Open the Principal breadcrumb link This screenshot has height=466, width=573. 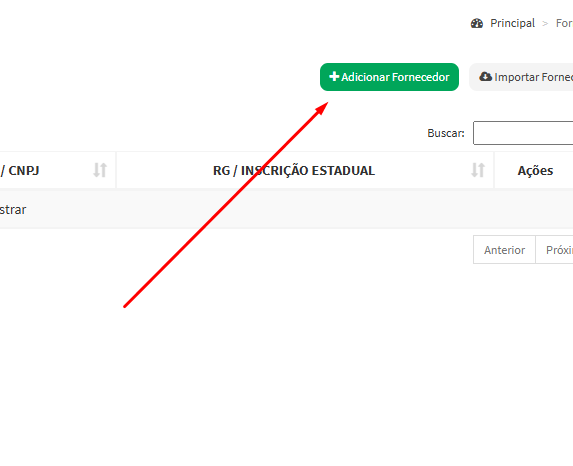(x=512, y=23)
